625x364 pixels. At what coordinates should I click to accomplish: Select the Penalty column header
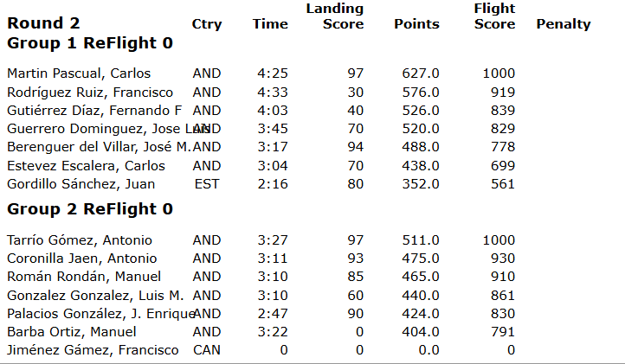[x=564, y=24]
